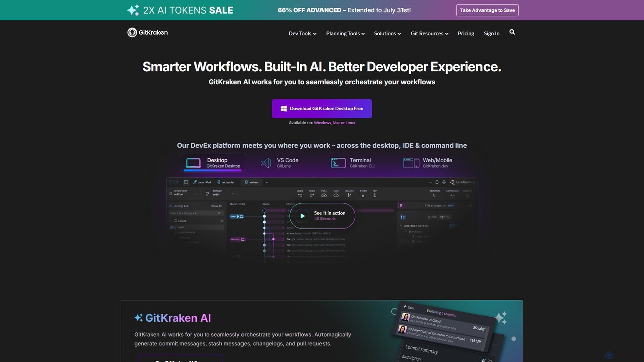Click Back in the Explaining commits panel
This screenshot has width=644, height=362.
click(409, 307)
